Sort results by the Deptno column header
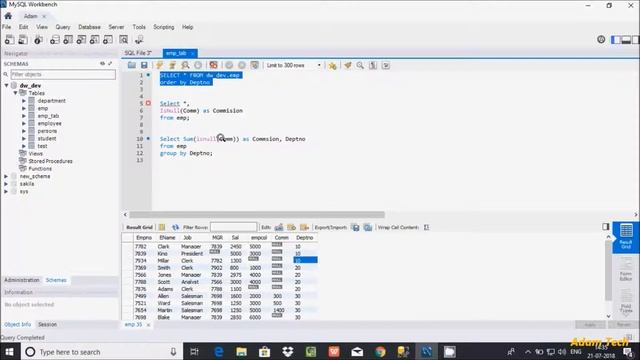 pyautogui.click(x=304, y=238)
